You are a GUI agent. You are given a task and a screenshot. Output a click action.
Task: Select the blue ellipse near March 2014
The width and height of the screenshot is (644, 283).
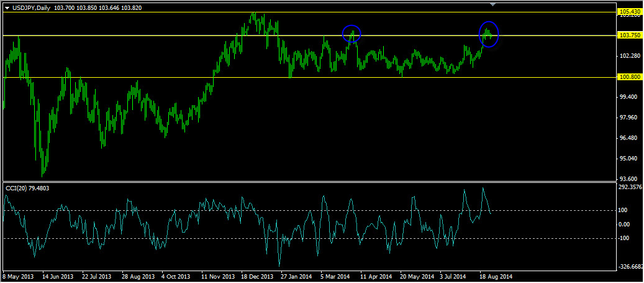coord(351,34)
